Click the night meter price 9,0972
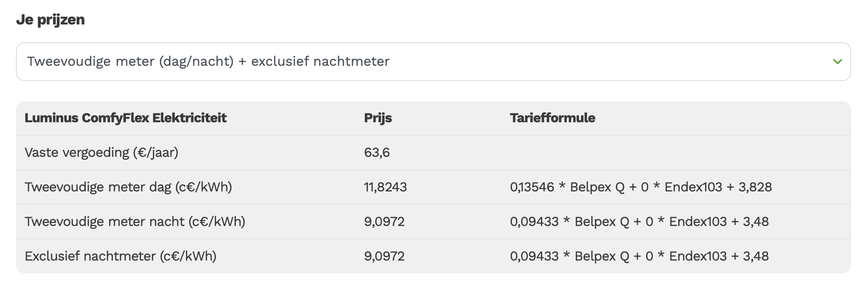Screen dimensions: 868x285 coord(384,222)
